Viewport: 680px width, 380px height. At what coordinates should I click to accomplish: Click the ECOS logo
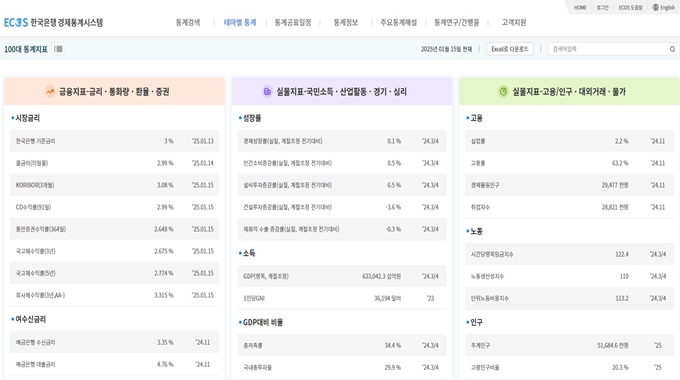(x=16, y=23)
